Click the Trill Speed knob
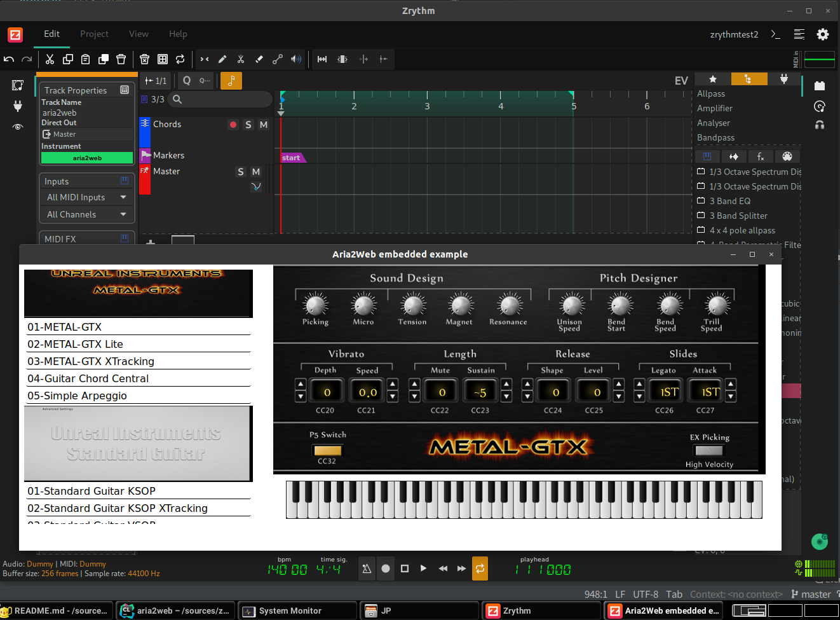The width and height of the screenshot is (840, 620). click(717, 305)
